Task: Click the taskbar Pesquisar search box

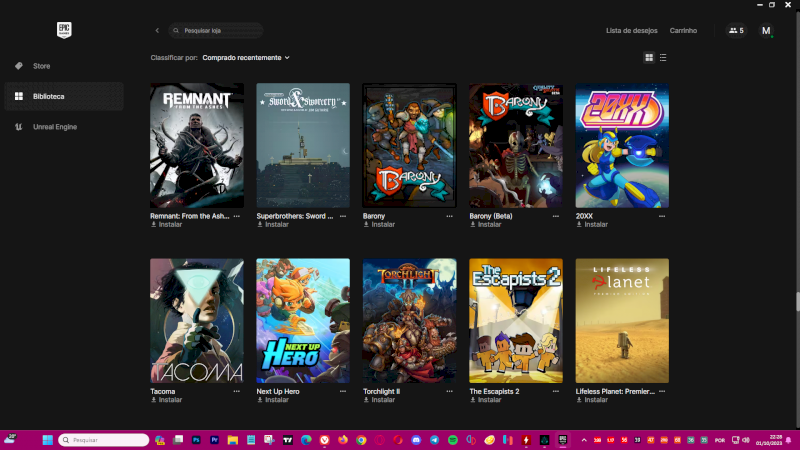Action: point(104,440)
